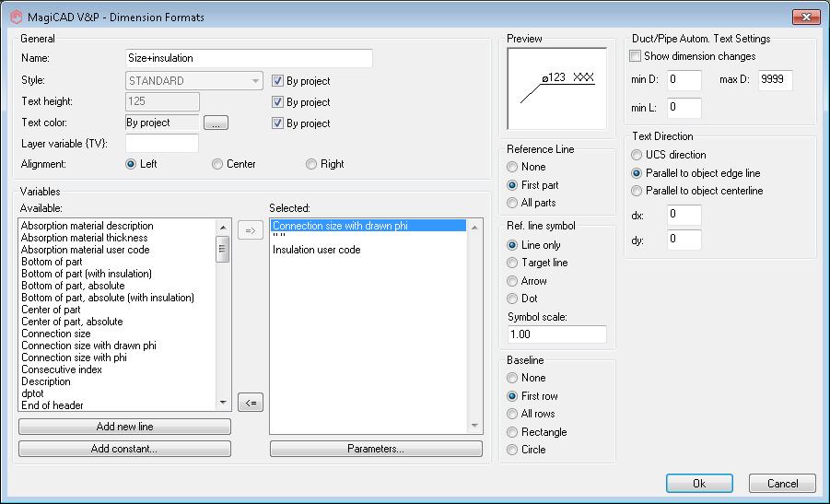This screenshot has width=830, height=504.
Task: Confirm with the Ok button
Action: (x=699, y=484)
